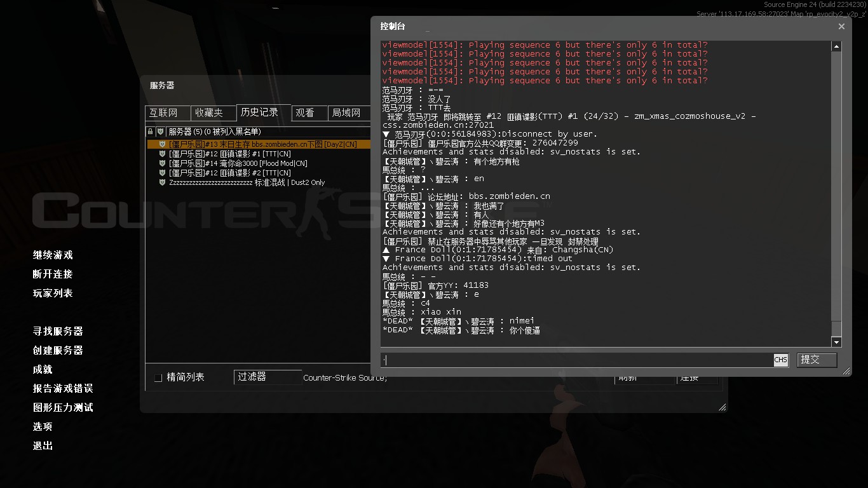Launch 图形压力测试 from the main menu
The image size is (868, 488).
(64, 407)
